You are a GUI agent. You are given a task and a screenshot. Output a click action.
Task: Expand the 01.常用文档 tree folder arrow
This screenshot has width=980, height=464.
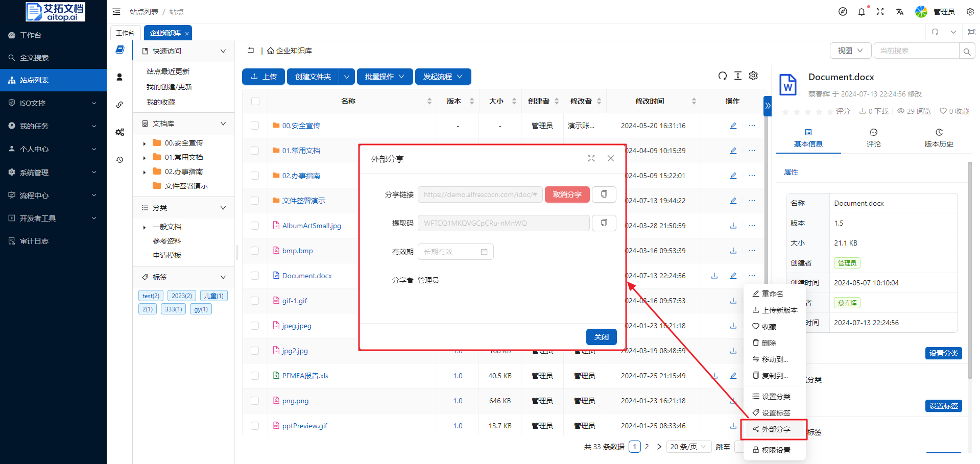pos(145,158)
